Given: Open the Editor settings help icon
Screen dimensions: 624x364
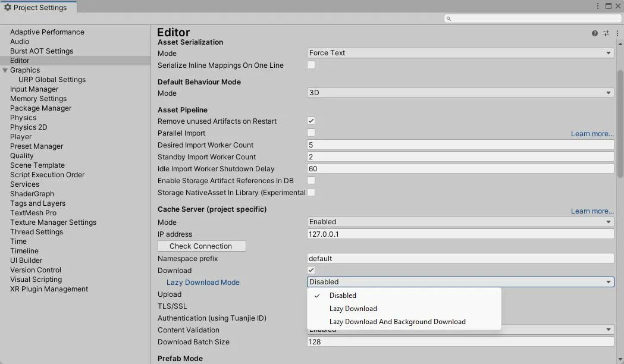Looking at the screenshot, I should coord(594,33).
